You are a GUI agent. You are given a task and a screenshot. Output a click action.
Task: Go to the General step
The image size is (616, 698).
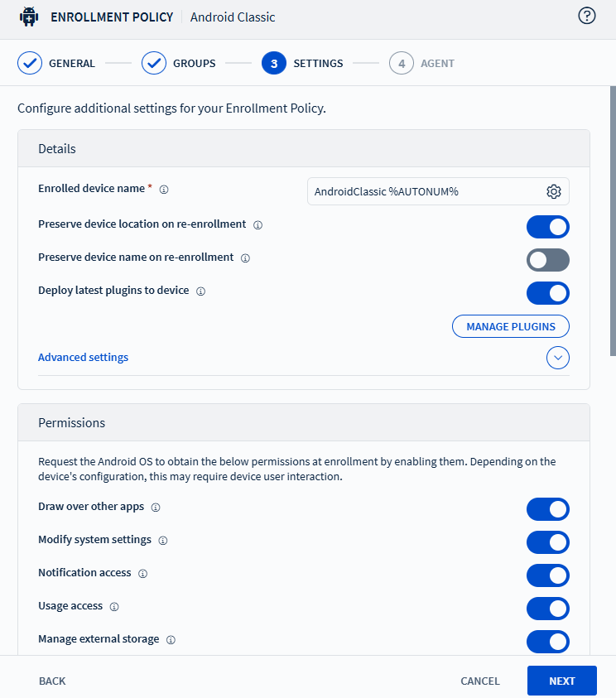(x=56, y=64)
